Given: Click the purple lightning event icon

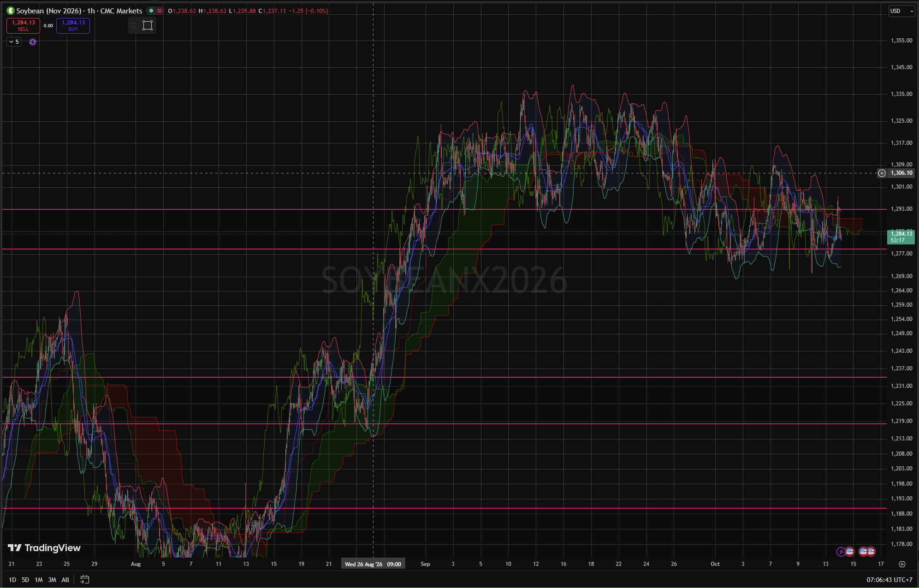Looking at the screenshot, I should point(841,552).
